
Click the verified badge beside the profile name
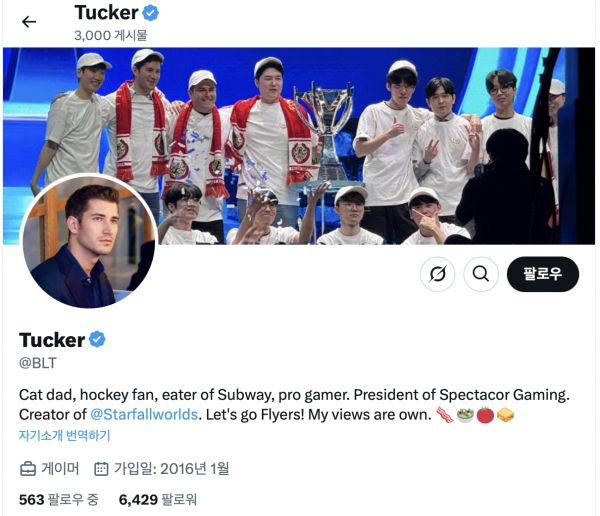click(98, 340)
